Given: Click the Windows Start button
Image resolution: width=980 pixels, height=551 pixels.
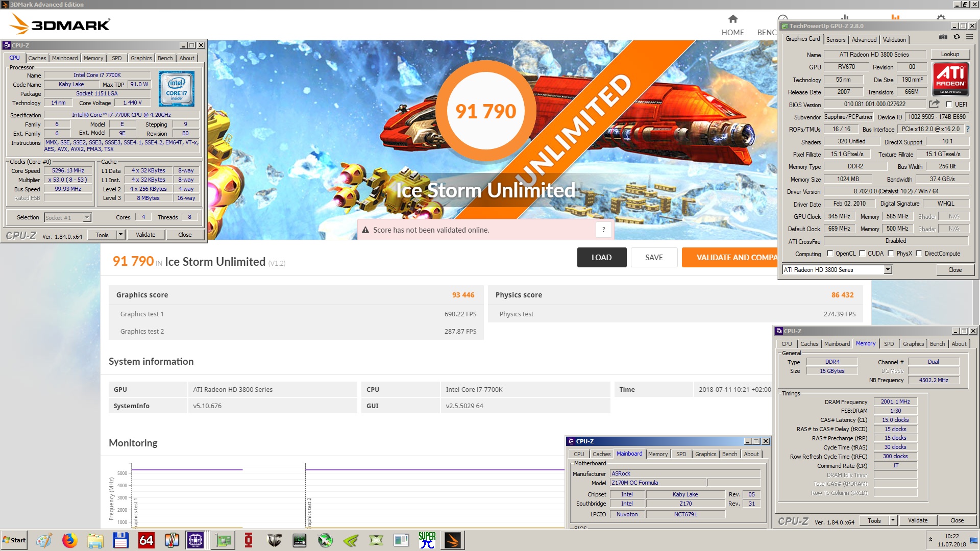Looking at the screenshot, I should tap(14, 540).
